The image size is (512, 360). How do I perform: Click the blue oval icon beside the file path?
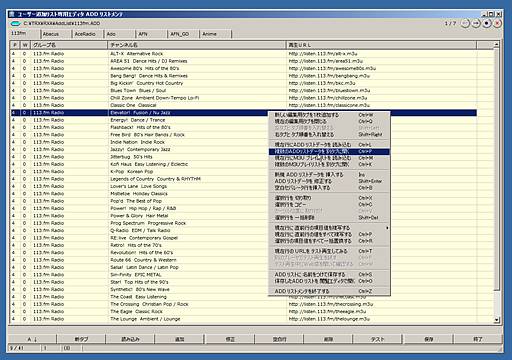16,24
